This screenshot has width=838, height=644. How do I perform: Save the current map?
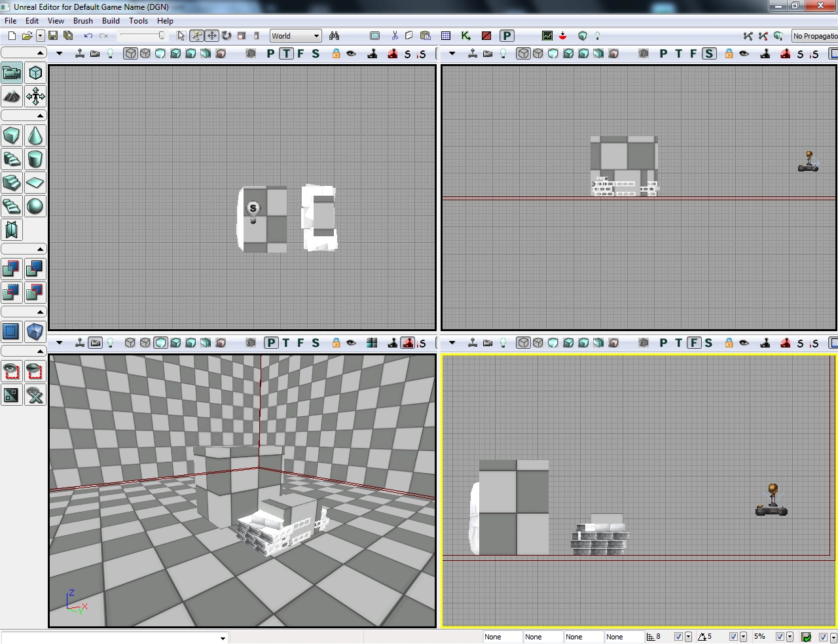pyautogui.click(x=53, y=36)
